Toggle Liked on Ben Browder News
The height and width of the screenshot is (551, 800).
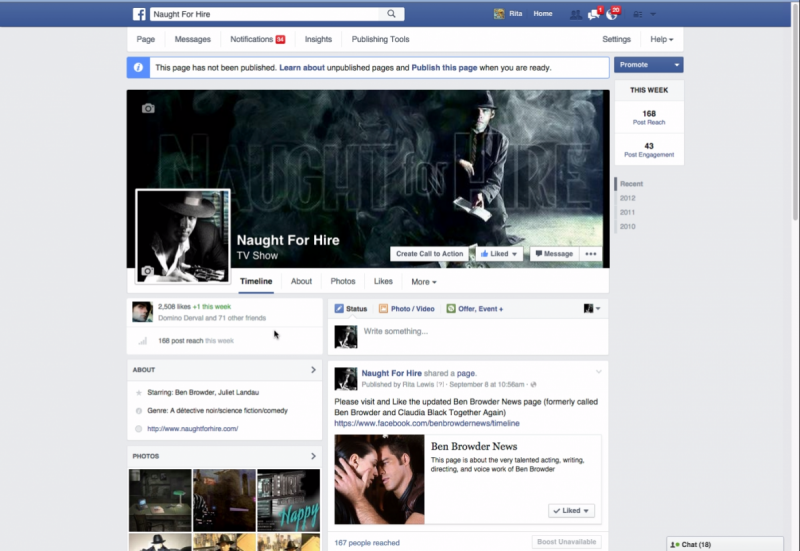[572, 510]
